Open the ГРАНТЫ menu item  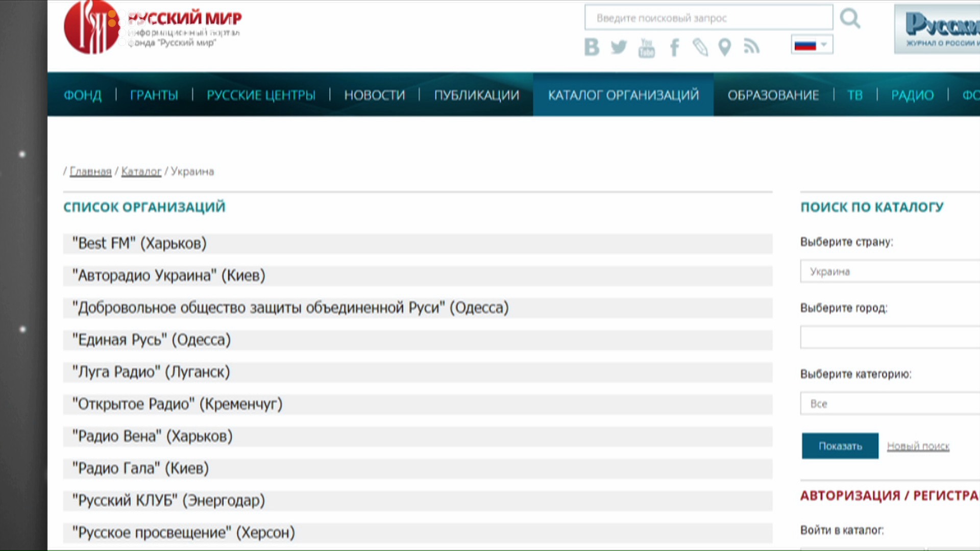154,95
